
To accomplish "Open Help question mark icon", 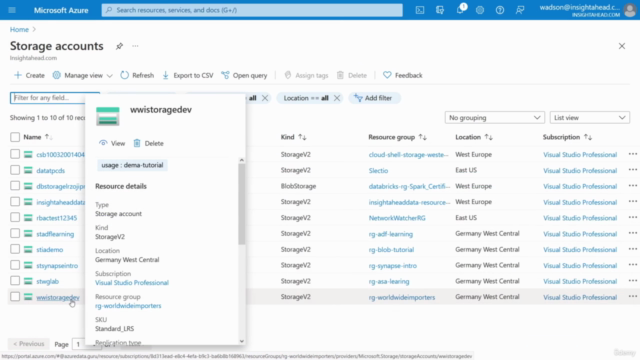I will point(500,10).
